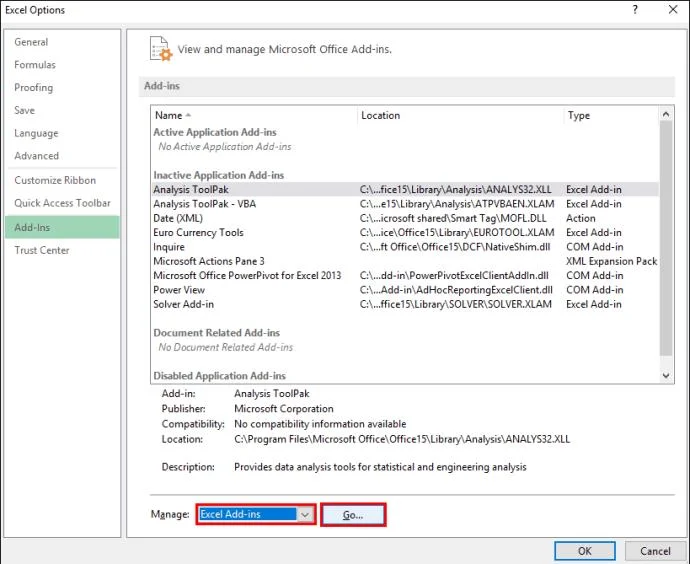This screenshot has width=690, height=564.
Task: Click the Microsoft Corporation publisher text
Action: click(x=283, y=409)
